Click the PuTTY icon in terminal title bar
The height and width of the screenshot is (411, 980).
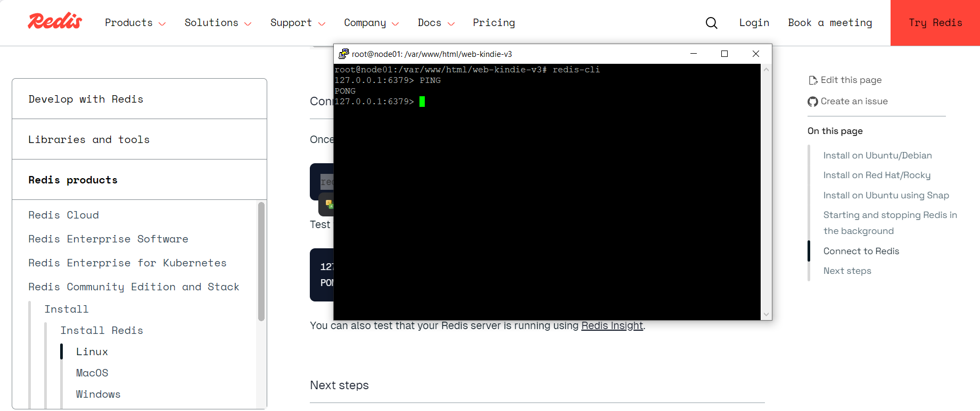coord(344,54)
